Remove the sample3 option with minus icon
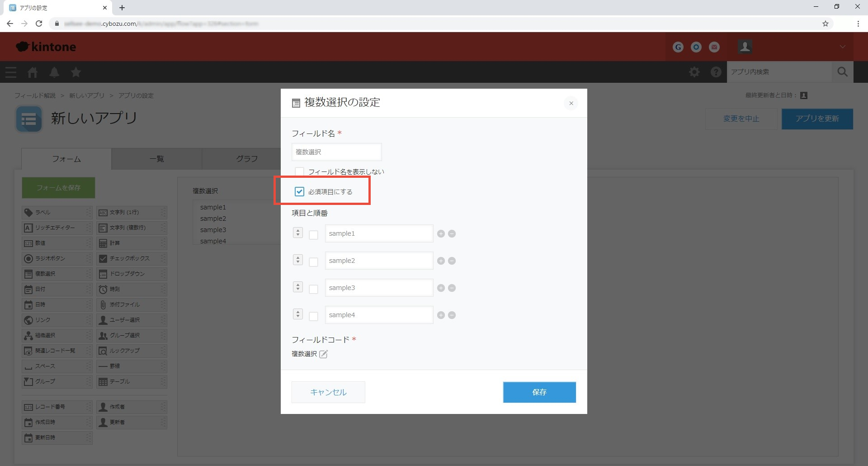Viewport: 868px width, 466px height. [x=452, y=288]
